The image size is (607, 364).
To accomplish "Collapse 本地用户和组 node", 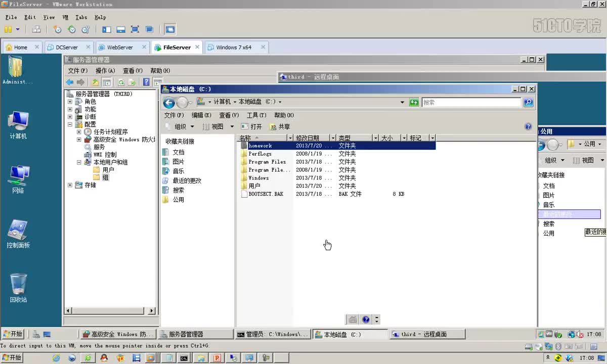I will (x=79, y=162).
